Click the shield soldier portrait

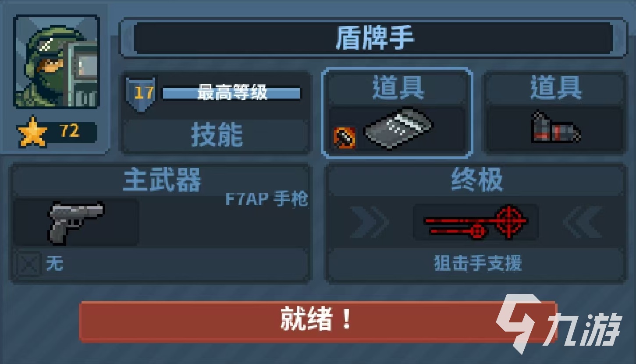(x=57, y=61)
